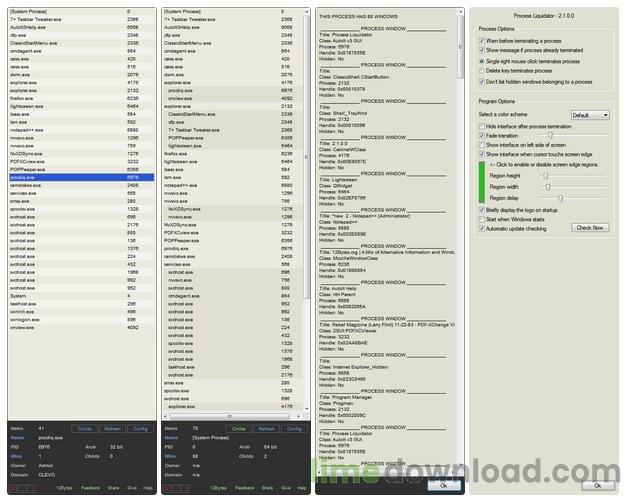Click Config button in the flat list panel
The width and height of the screenshot is (628, 502).
pos(140,429)
